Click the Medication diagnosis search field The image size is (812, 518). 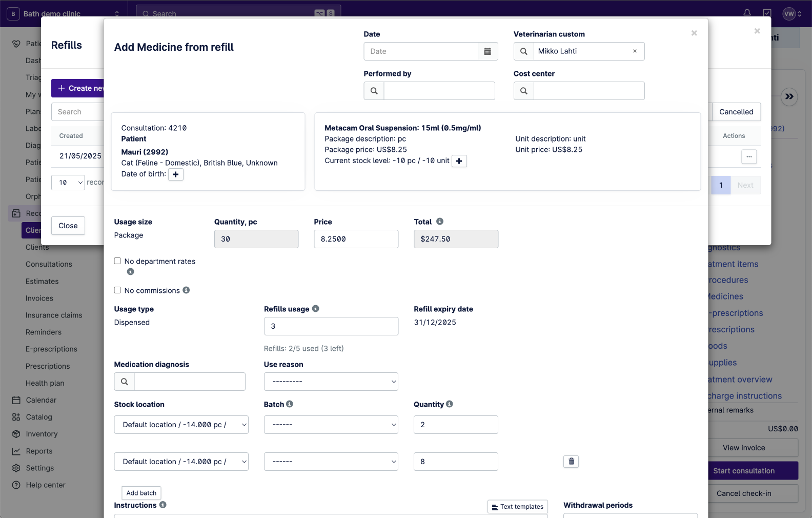tap(189, 382)
